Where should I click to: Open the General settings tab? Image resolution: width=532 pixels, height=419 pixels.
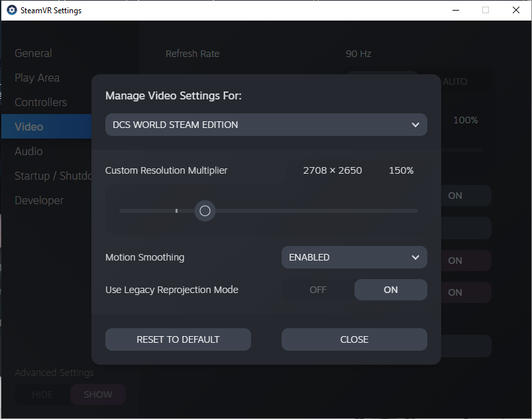click(x=33, y=53)
